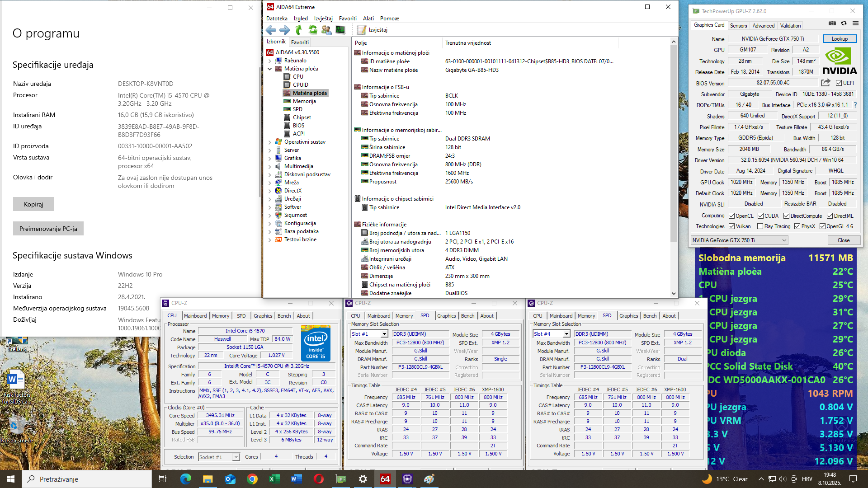Click the Kopiraj button
The height and width of the screenshot is (488, 868).
[x=33, y=204]
